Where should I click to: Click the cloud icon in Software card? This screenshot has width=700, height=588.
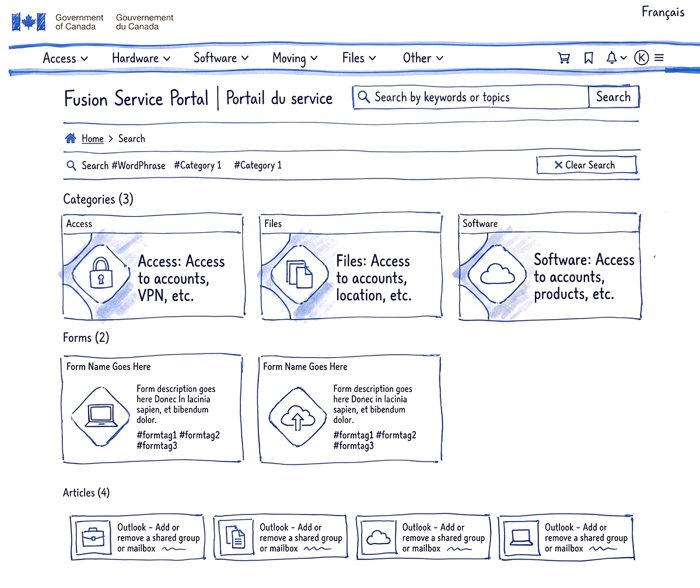pos(496,273)
